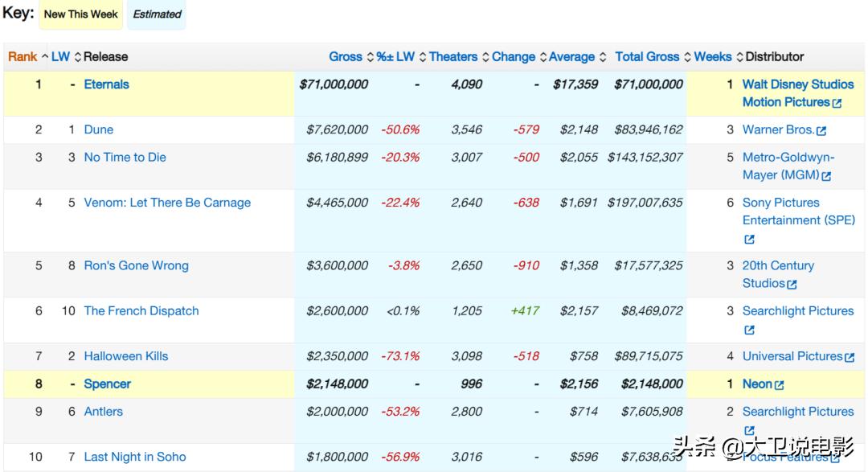Open The French Dispatch release page
The width and height of the screenshot is (868, 472).
(141, 311)
